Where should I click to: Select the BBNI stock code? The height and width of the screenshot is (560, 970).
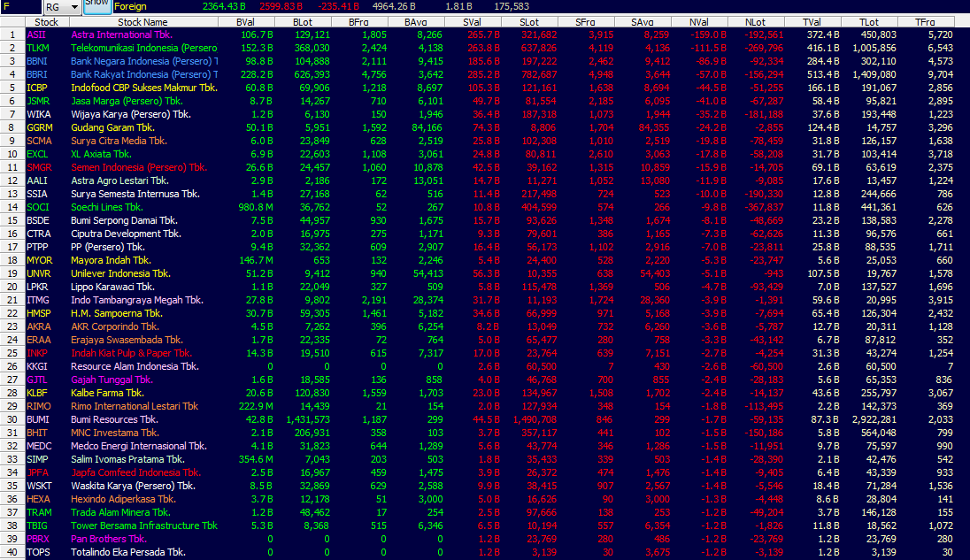tap(36, 61)
